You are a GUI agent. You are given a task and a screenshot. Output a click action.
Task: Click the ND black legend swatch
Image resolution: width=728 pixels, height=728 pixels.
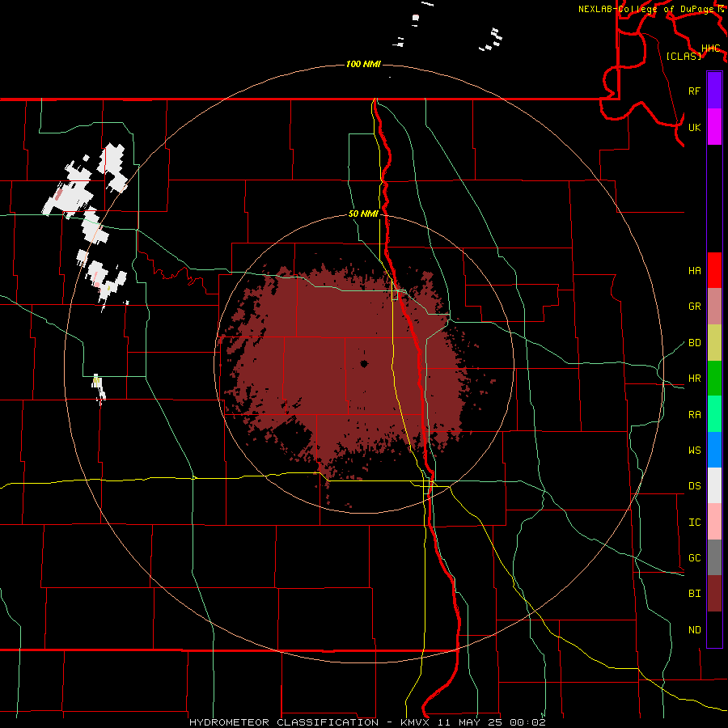[714, 629]
